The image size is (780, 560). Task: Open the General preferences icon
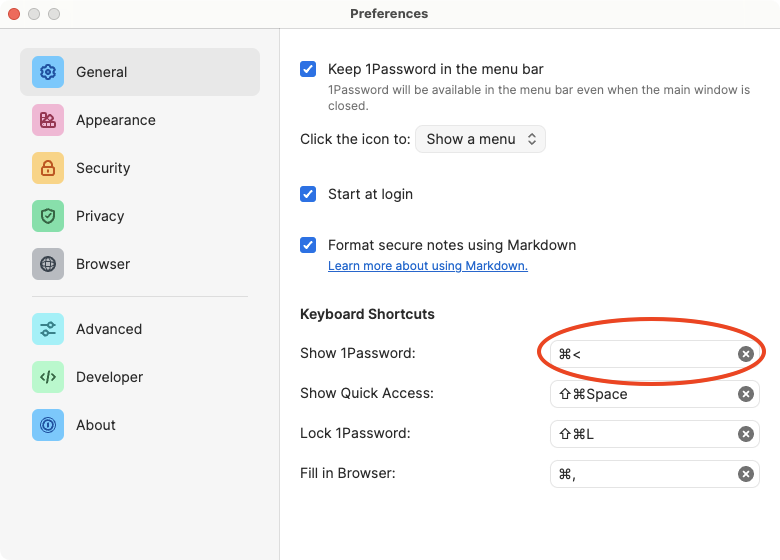point(48,72)
